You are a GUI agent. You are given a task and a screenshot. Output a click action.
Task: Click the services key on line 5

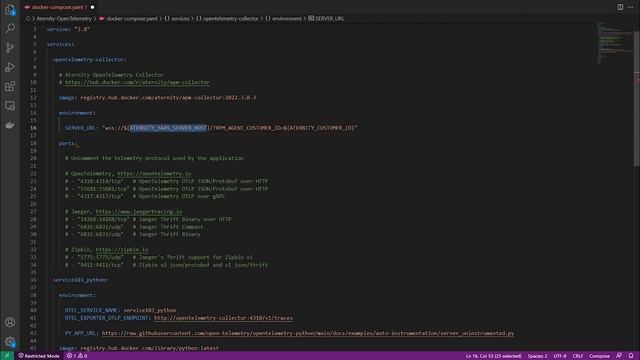point(60,44)
